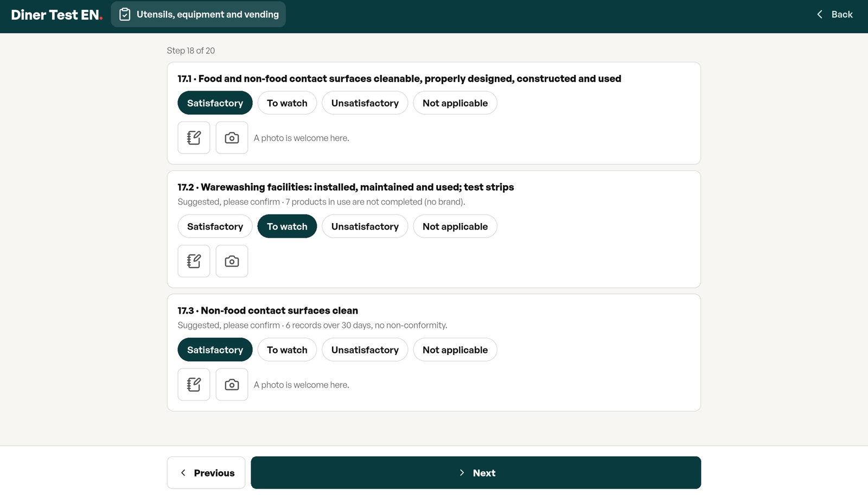Set item 17.3 to Not applicable
The height and width of the screenshot is (495, 868).
(455, 350)
